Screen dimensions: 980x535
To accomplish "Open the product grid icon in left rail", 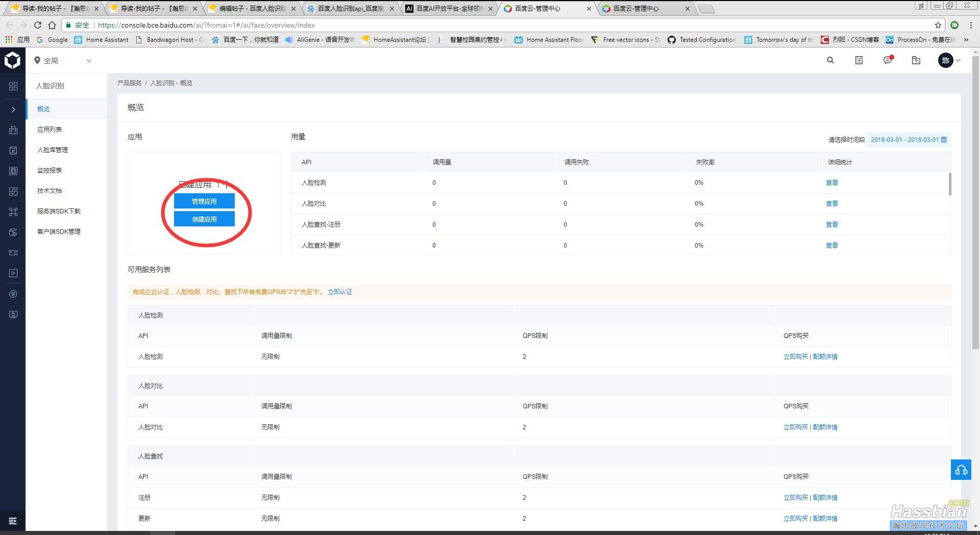I will (13, 86).
